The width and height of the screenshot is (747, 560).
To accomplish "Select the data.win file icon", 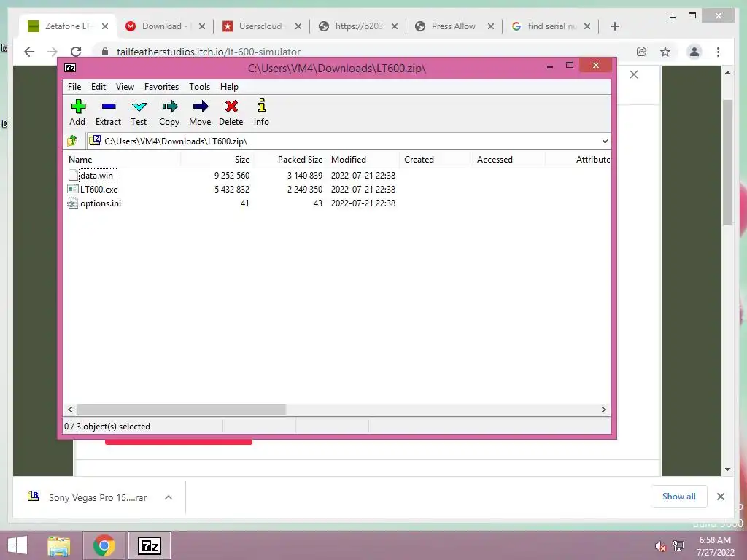I will tap(73, 175).
